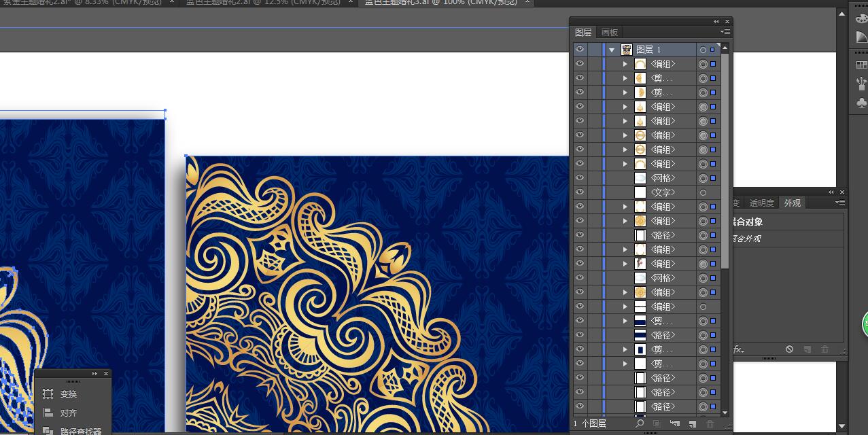The width and height of the screenshot is (868, 435).
Task: Expand the <编组> row with red-accent figure thumbnail
Action: 625,264
